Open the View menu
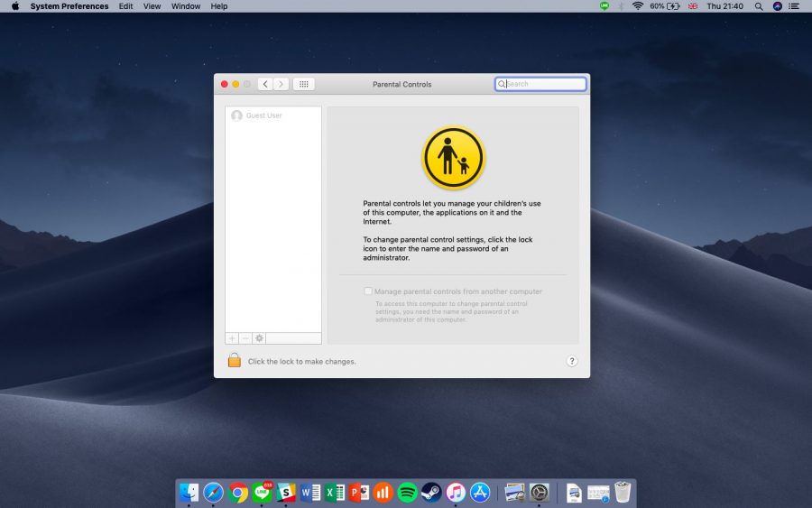The width and height of the screenshot is (812, 508). pyautogui.click(x=152, y=6)
